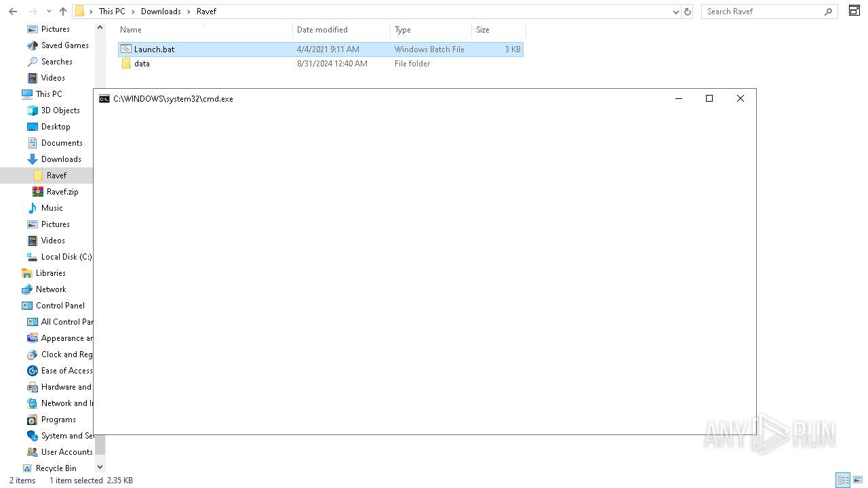868x488 pixels.
Task: Select This PC in the navigation tree
Action: click(x=49, y=94)
